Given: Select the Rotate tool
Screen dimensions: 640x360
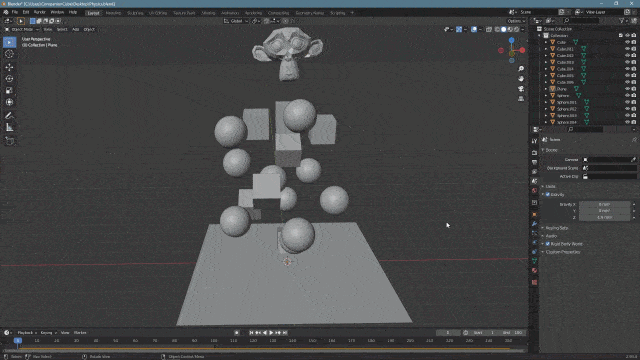Looking at the screenshot, I should pos(9,79).
